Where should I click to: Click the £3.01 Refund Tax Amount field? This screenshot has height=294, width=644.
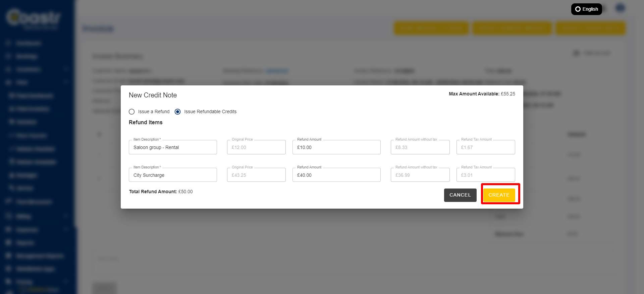[x=486, y=175]
